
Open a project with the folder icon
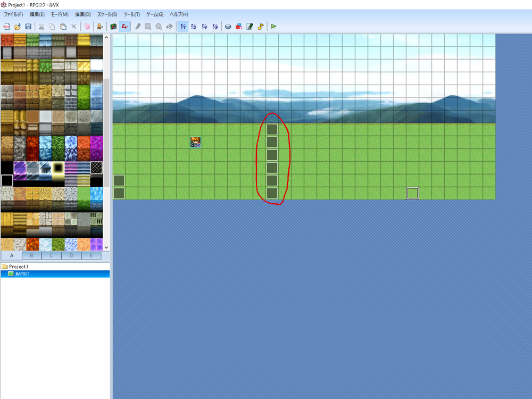tap(18, 27)
